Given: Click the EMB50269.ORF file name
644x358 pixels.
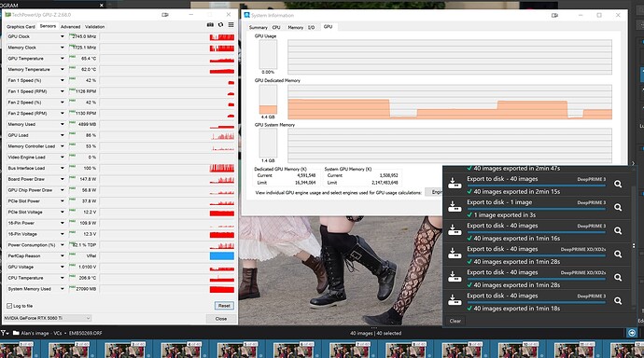Looking at the screenshot, I should (86, 333).
